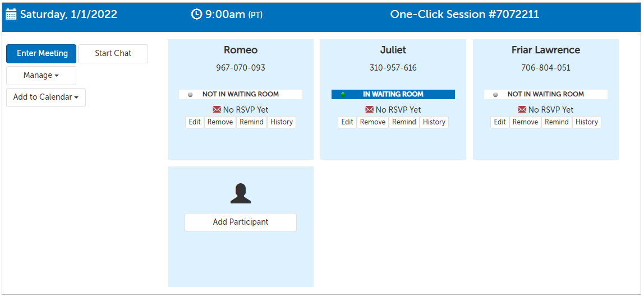View Romeo's History

[281, 122]
